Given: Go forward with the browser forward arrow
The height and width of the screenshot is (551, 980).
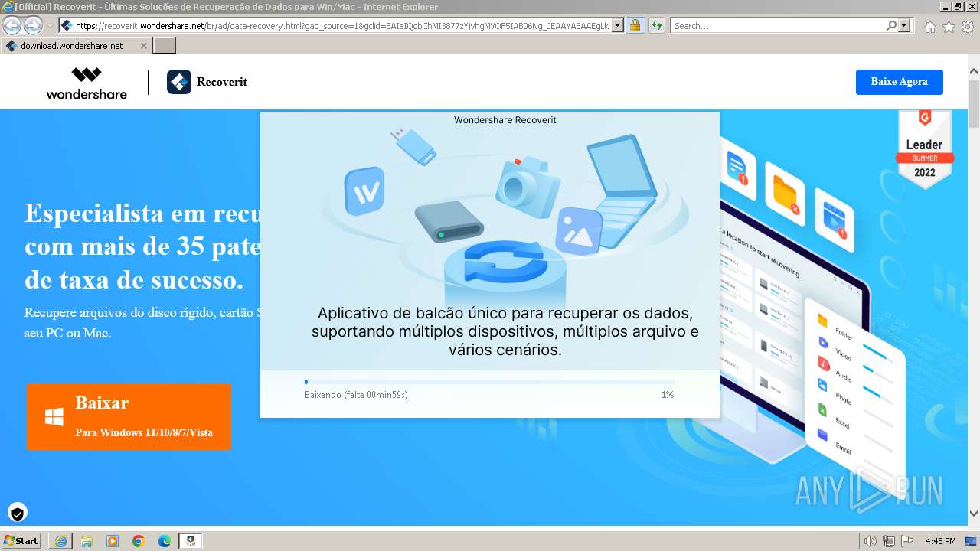Looking at the screenshot, I should 33,26.
